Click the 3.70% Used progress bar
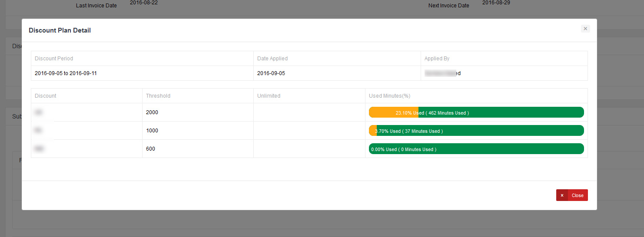This screenshot has width=644, height=237. (476, 131)
